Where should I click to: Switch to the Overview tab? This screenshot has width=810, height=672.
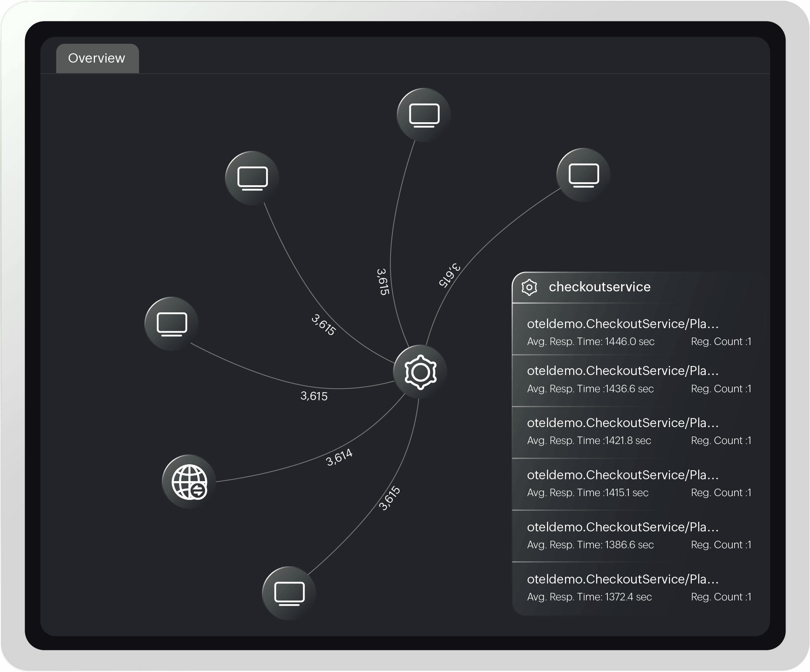(96, 58)
